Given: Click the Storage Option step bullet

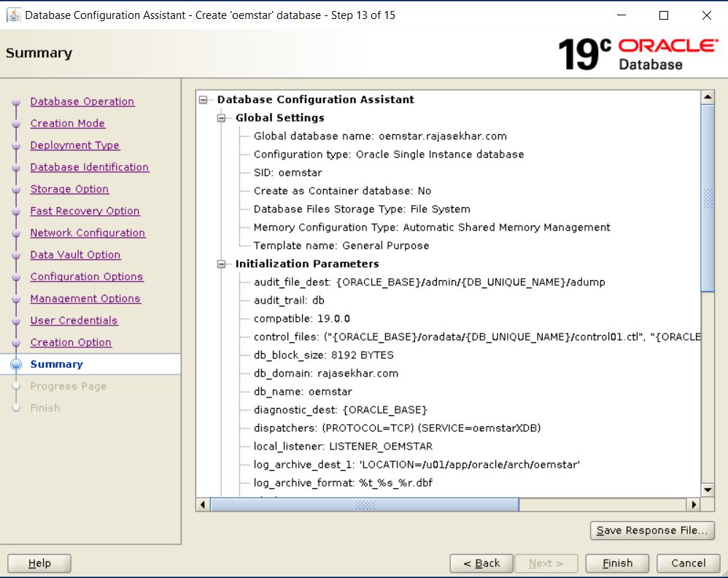Looking at the screenshot, I should pyautogui.click(x=16, y=189).
